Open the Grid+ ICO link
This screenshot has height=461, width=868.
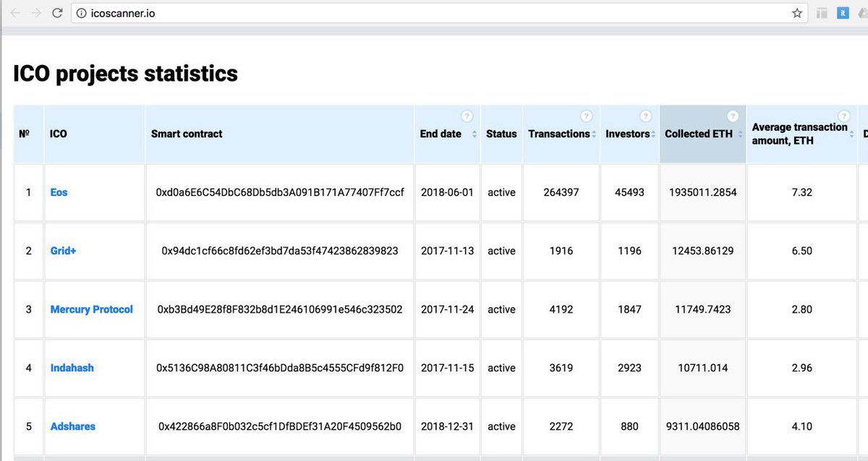click(63, 251)
